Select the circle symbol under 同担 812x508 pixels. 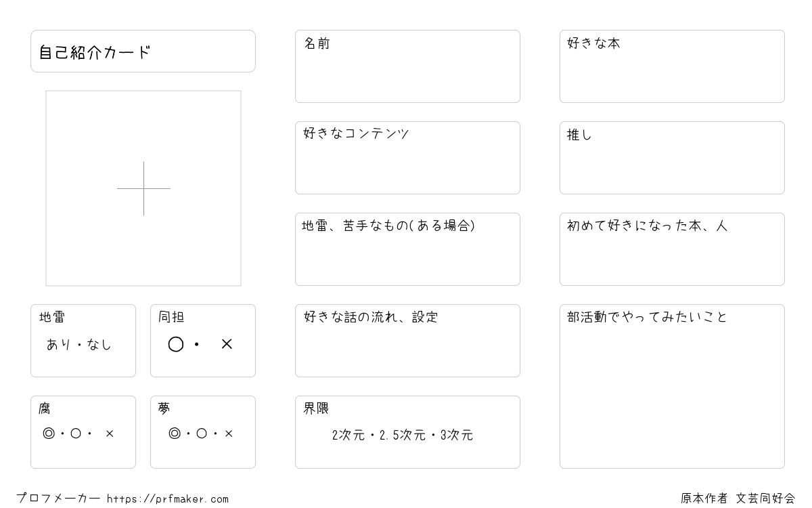[x=176, y=345]
